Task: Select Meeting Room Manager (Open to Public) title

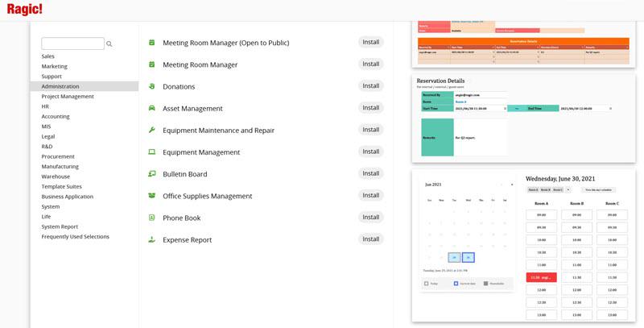Action: click(x=226, y=43)
